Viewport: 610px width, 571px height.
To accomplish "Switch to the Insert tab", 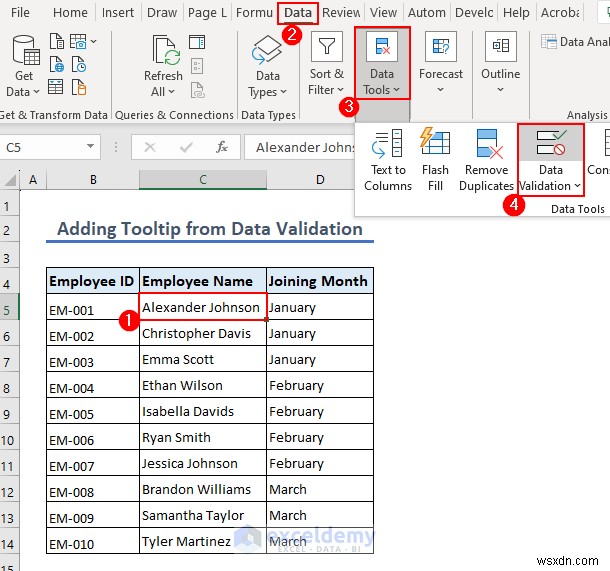I will coord(117,13).
